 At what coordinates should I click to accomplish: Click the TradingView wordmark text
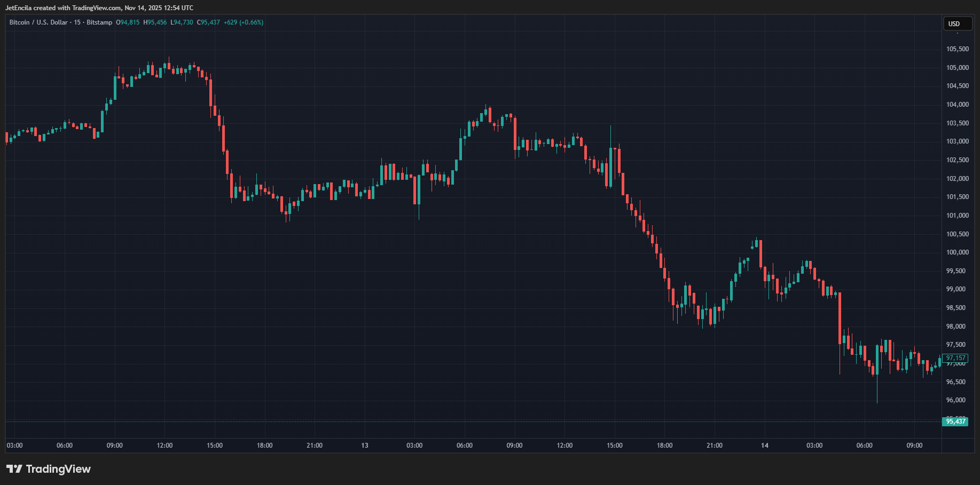(x=58, y=469)
